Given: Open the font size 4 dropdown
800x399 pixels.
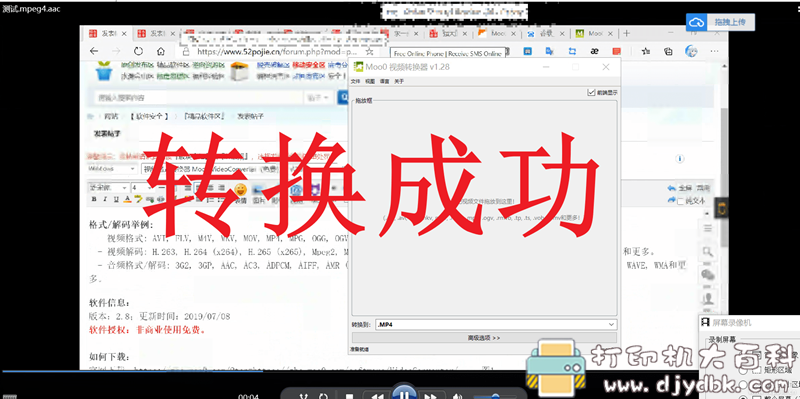Looking at the screenshot, I should [143, 188].
